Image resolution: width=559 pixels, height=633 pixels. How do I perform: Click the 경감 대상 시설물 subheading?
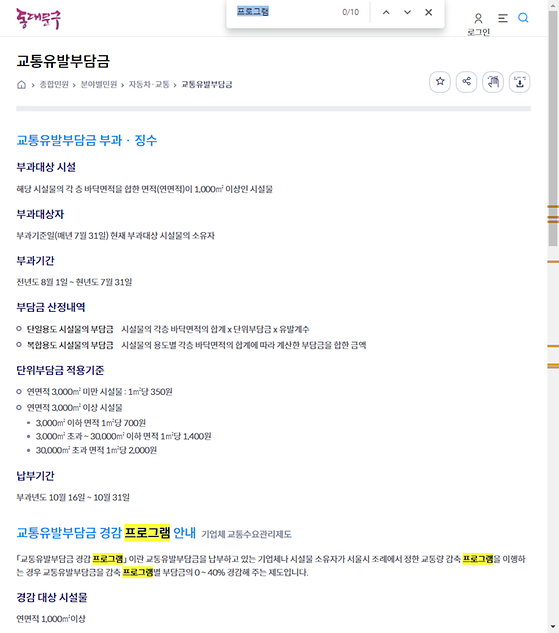point(52,597)
